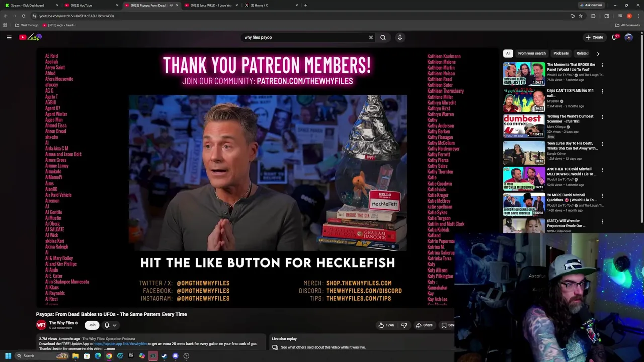Click the video player to pause
644x362 pixels.
pyautogui.click(x=267, y=177)
